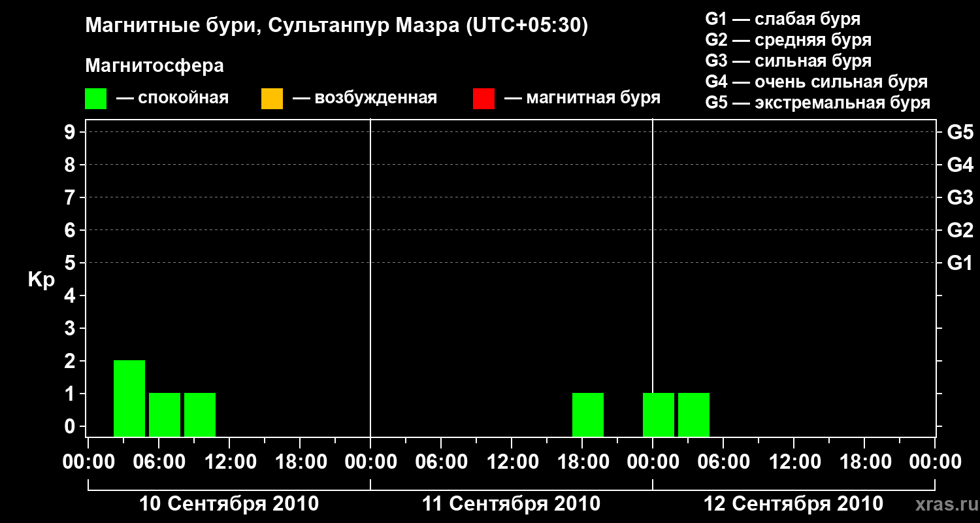Click the red 'магнитная буря' legend swatch
The height and width of the screenshot is (523, 980).
click(483, 99)
